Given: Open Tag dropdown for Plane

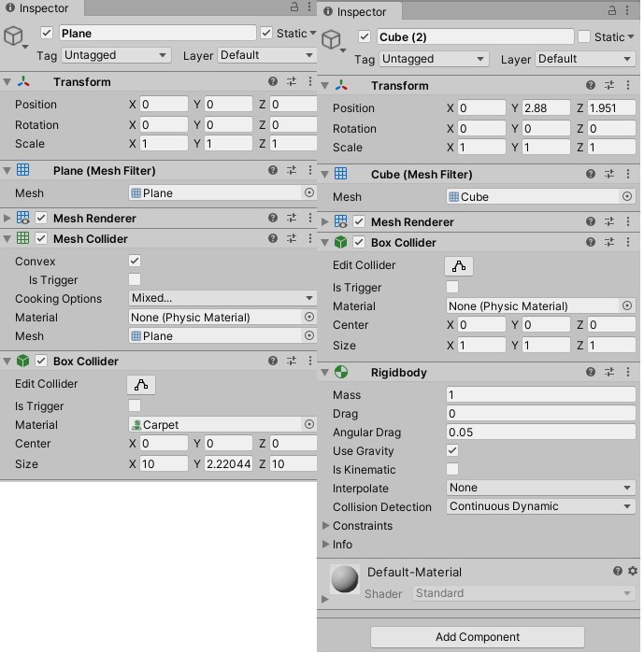Looking at the screenshot, I should pyautogui.click(x=116, y=55).
